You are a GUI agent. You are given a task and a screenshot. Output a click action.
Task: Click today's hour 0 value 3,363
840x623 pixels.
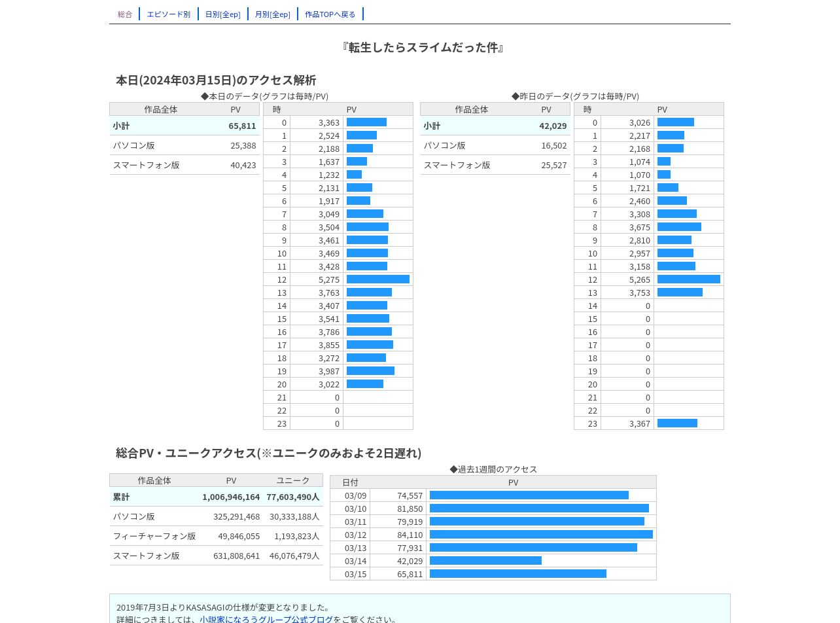tap(329, 122)
